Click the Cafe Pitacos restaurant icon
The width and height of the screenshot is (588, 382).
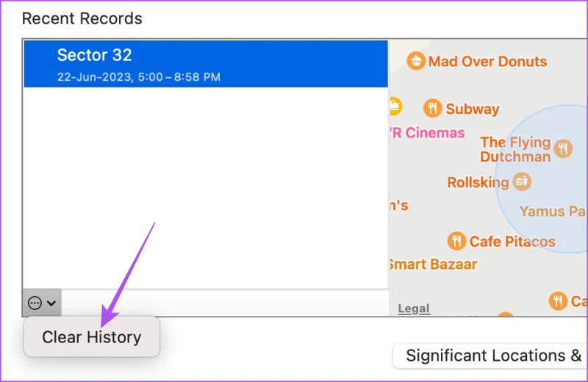click(456, 241)
